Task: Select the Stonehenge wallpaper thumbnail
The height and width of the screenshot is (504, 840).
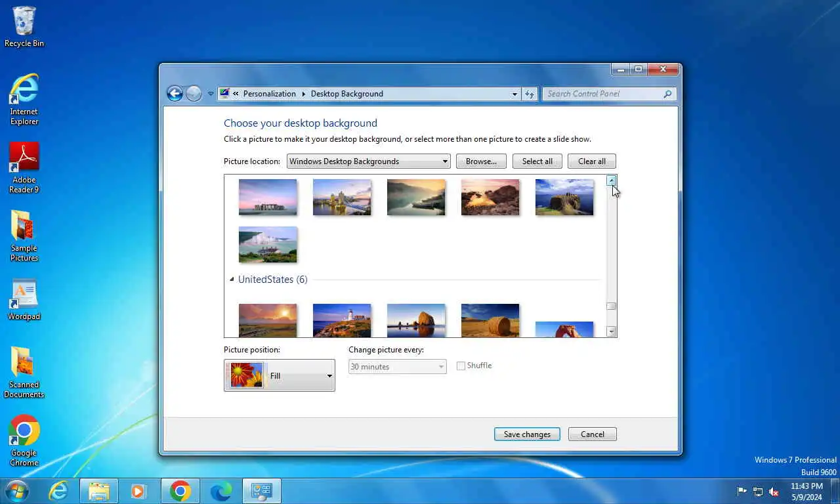Action: pyautogui.click(x=268, y=198)
